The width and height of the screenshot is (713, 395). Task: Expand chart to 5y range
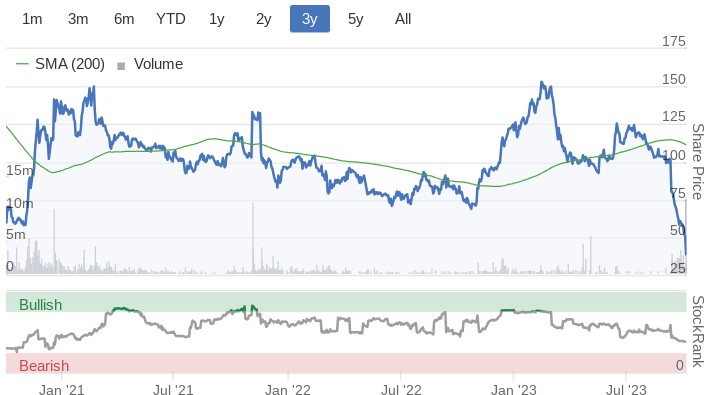point(356,19)
